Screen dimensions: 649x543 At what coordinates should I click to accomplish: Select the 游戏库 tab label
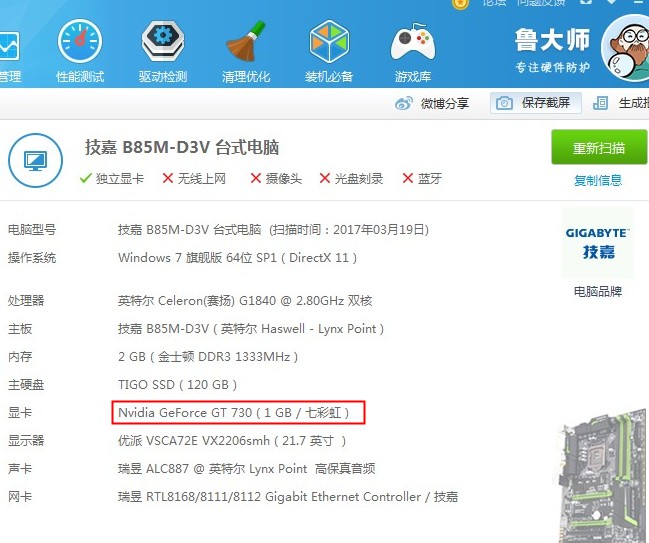(x=413, y=76)
